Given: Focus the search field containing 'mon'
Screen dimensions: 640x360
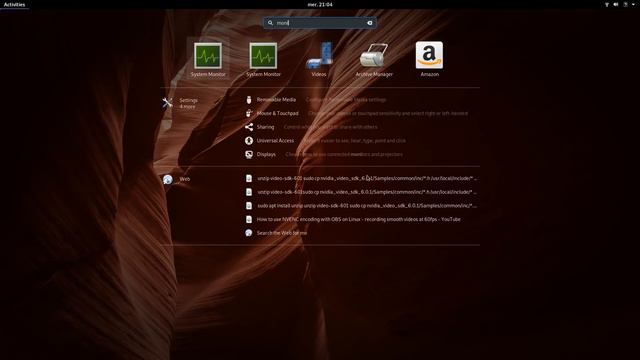Looking at the screenshot, I should tap(320, 23).
